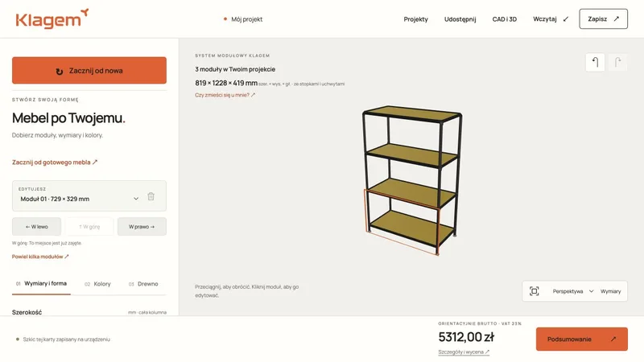Image resolution: width=644 pixels, height=362 pixels.
Task: Switch to the Drewno tab
Action: (143, 284)
